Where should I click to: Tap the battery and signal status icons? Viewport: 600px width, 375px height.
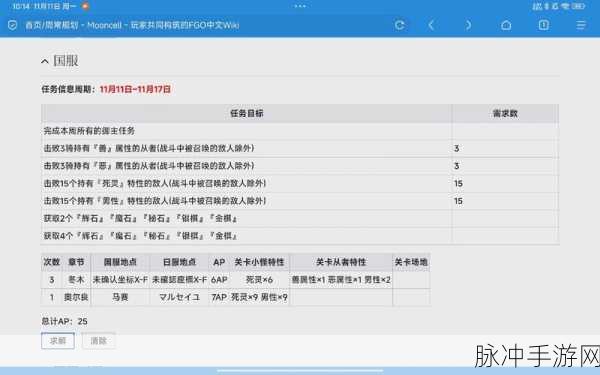click(x=559, y=6)
